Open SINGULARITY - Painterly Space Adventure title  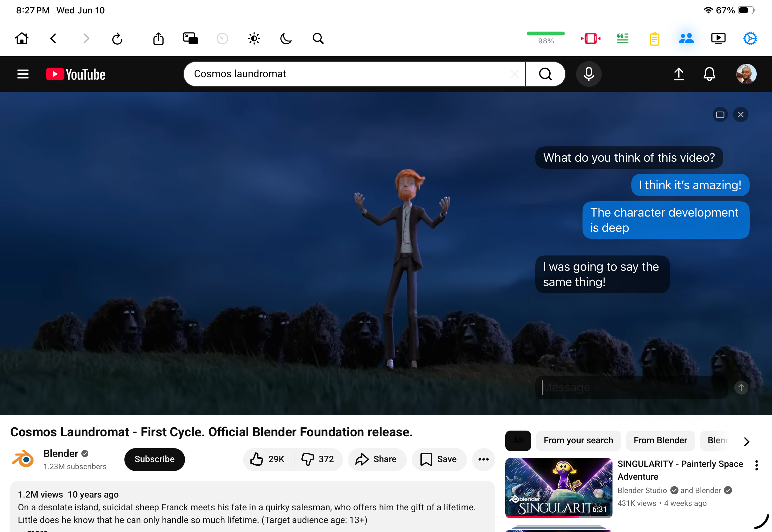click(680, 470)
